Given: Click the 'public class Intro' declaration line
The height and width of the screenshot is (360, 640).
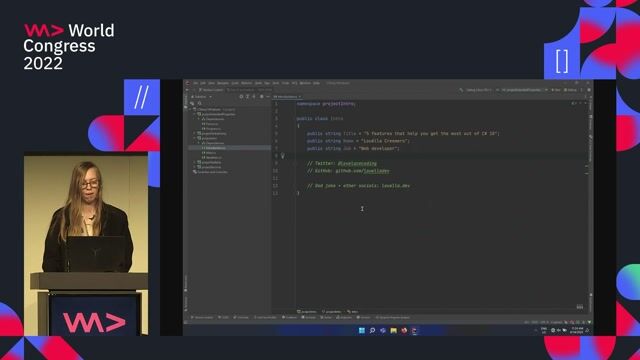Looking at the screenshot, I should click(320, 119).
